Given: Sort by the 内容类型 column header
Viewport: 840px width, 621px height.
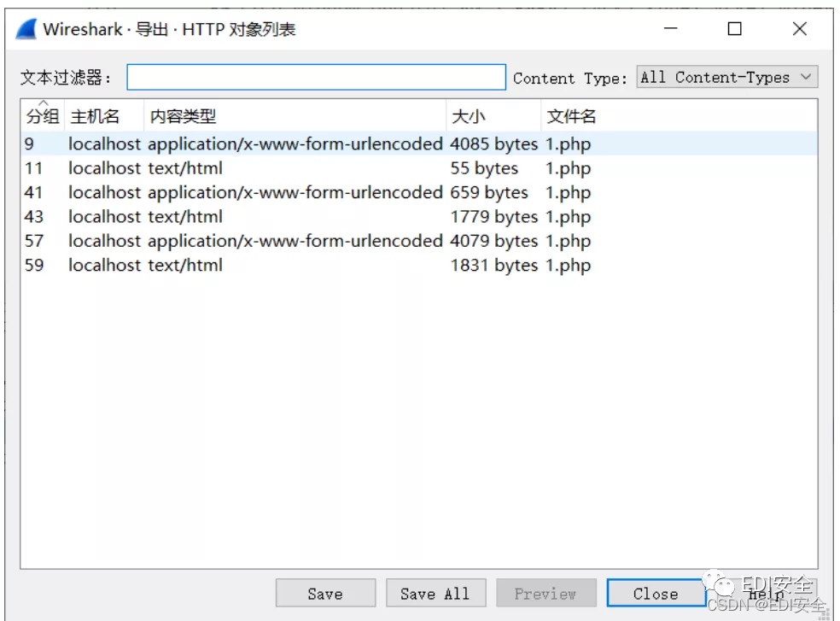Looking at the screenshot, I should coord(295,115).
